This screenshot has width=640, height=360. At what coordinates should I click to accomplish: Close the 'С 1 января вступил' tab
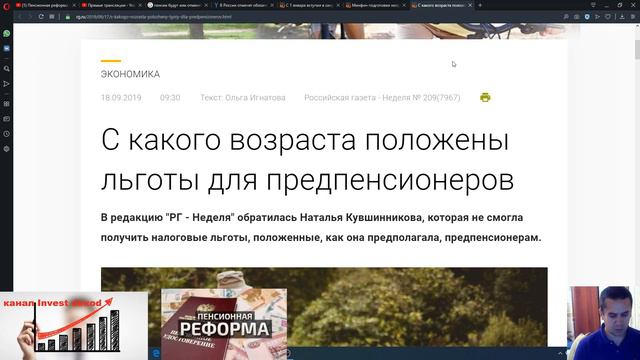click(x=338, y=5)
